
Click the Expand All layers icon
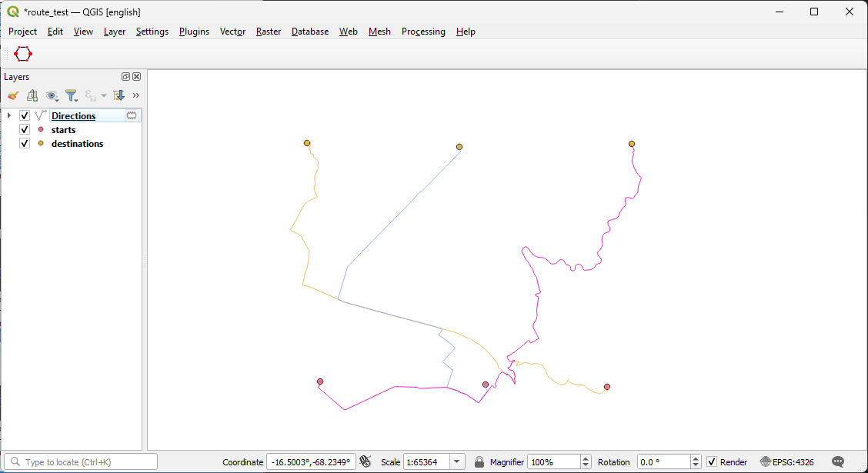coord(119,95)
